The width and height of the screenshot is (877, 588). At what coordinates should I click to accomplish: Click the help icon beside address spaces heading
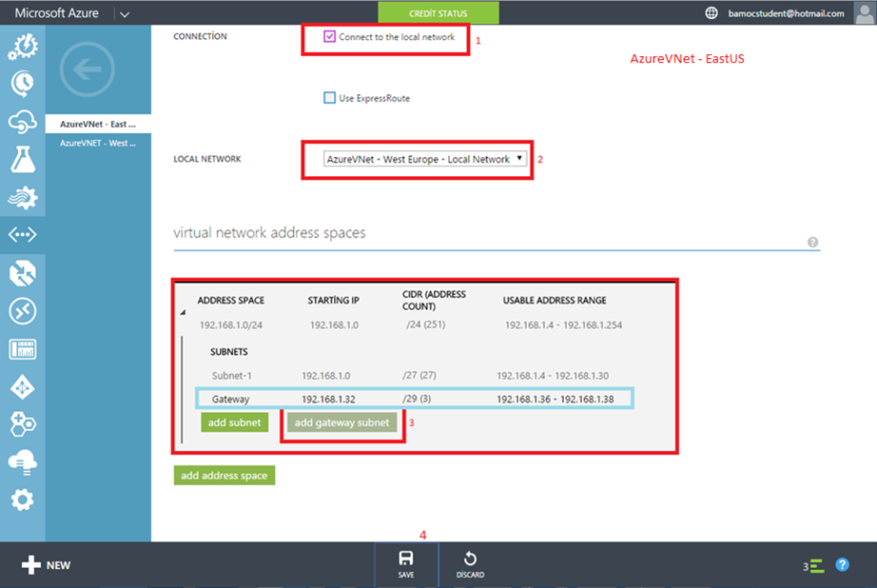(x=812, y=242)
